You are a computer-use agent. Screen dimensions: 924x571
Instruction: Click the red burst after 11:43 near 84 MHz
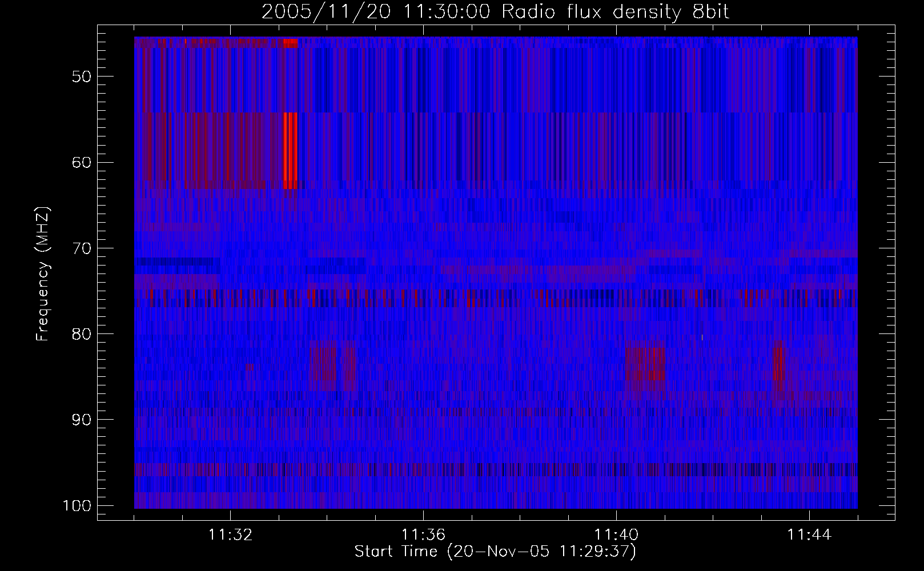[x=779, y=364]
